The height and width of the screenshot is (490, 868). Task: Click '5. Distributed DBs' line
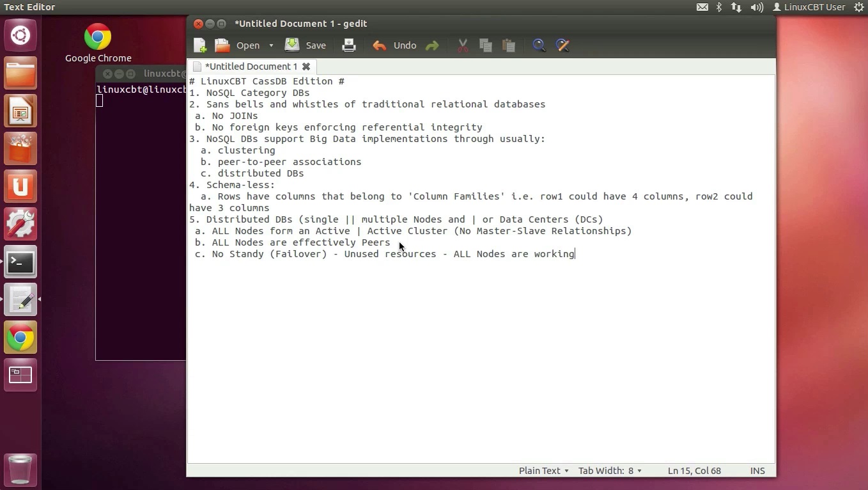396,219
